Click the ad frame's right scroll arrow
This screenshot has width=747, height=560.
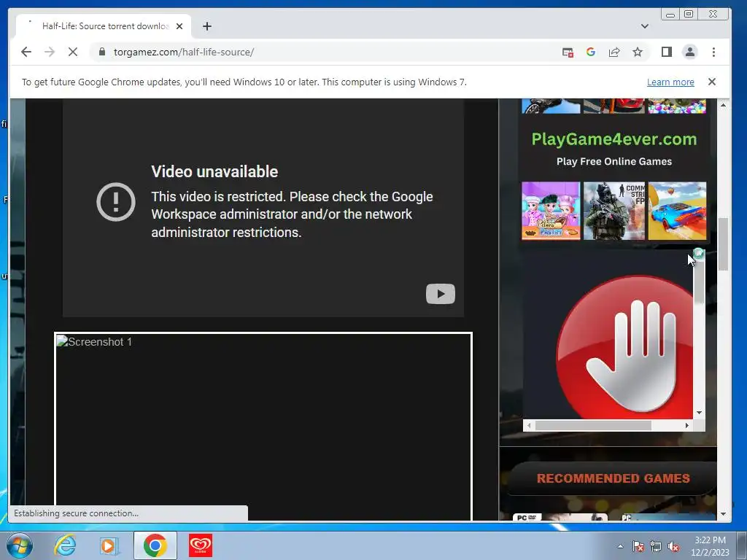[x=687, y=425]
